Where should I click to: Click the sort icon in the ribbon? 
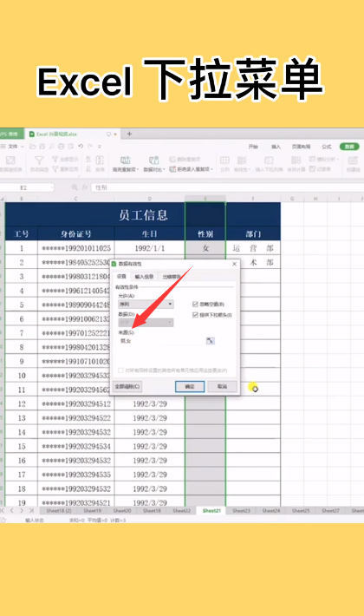[x=100, y=161]
